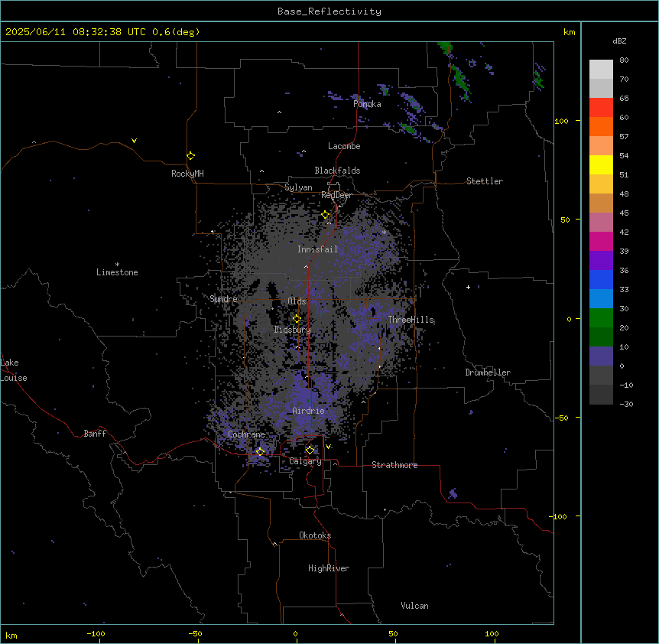Click the asterisk marker above Limestone
The width and height of the screenshot is (659, 644).
tap(117, 265)
